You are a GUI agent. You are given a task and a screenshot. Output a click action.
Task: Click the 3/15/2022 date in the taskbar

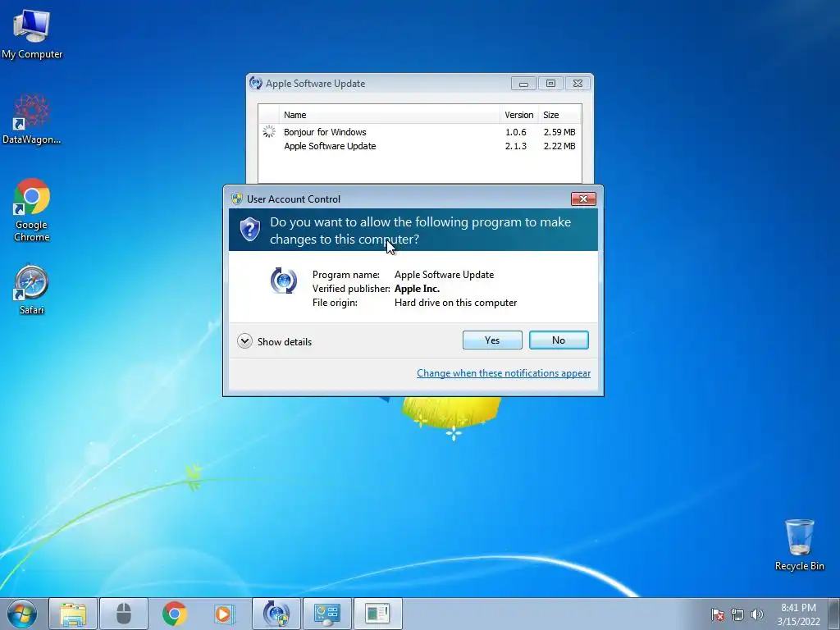pos(798,622)
